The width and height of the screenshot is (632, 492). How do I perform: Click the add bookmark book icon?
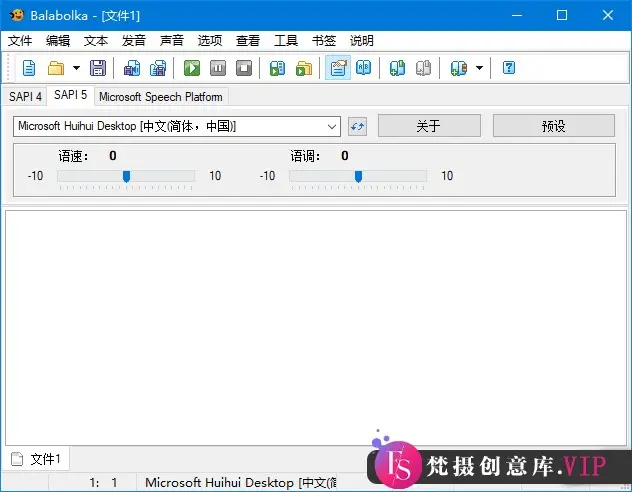(397, 68)
